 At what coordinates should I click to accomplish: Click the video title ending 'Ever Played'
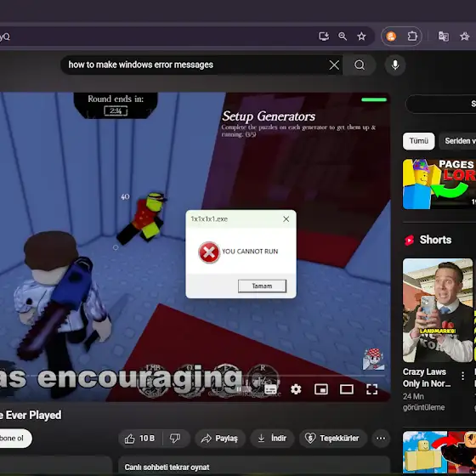[31, 415]
